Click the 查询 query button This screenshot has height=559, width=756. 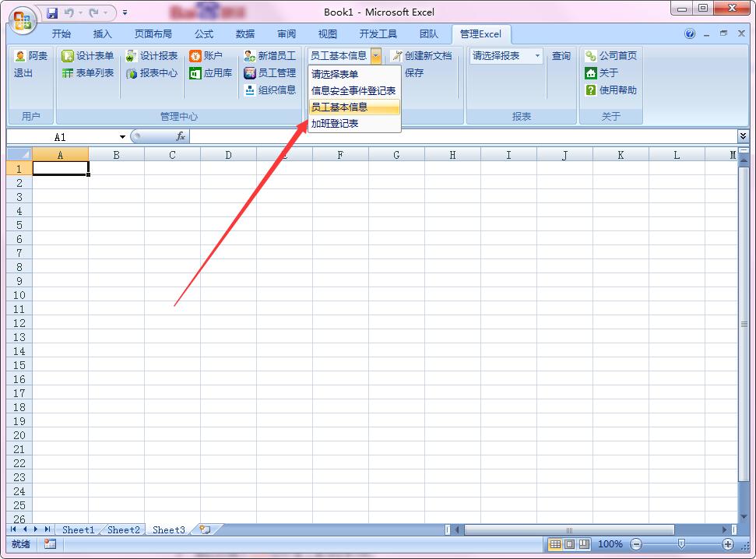(561, 56)
